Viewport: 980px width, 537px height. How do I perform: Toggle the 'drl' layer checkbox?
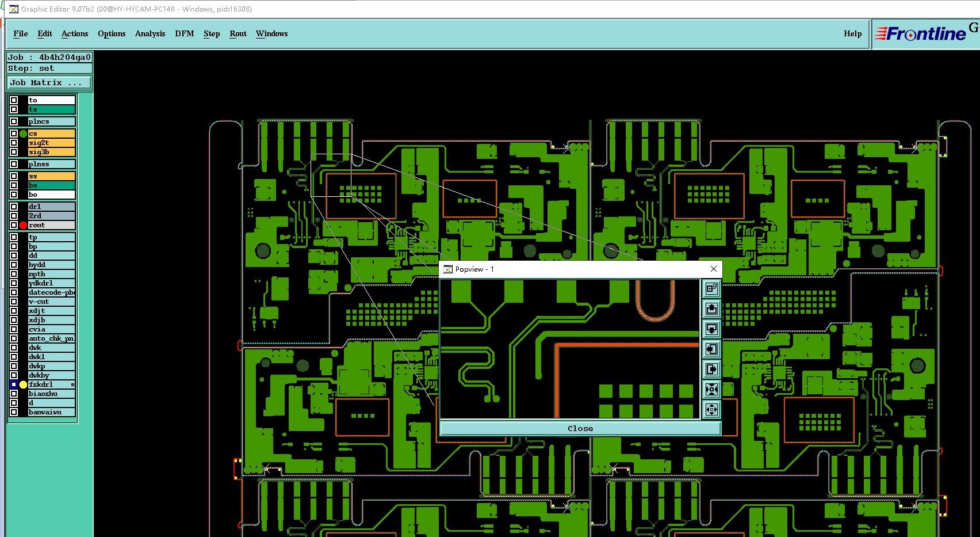(14, 207)
